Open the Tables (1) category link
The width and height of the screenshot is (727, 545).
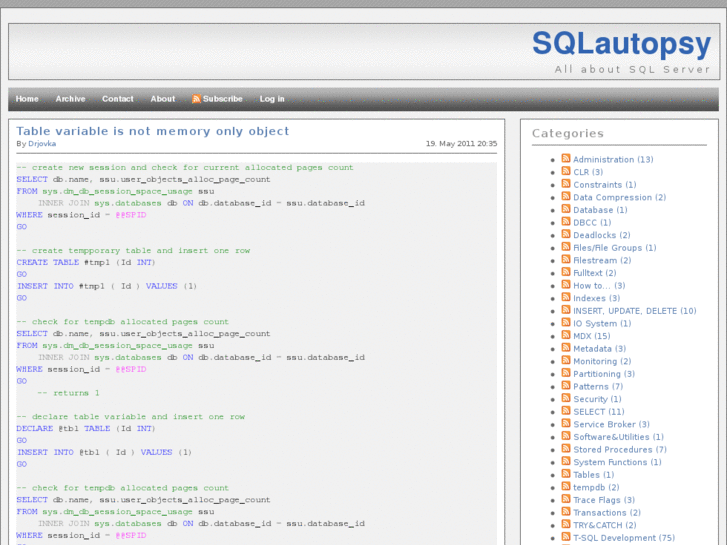click(x=594, y=475)
